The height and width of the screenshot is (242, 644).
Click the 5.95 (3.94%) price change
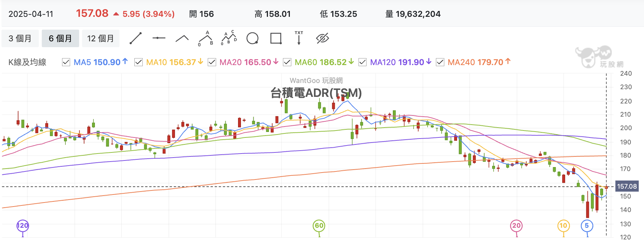click(148, 14)
